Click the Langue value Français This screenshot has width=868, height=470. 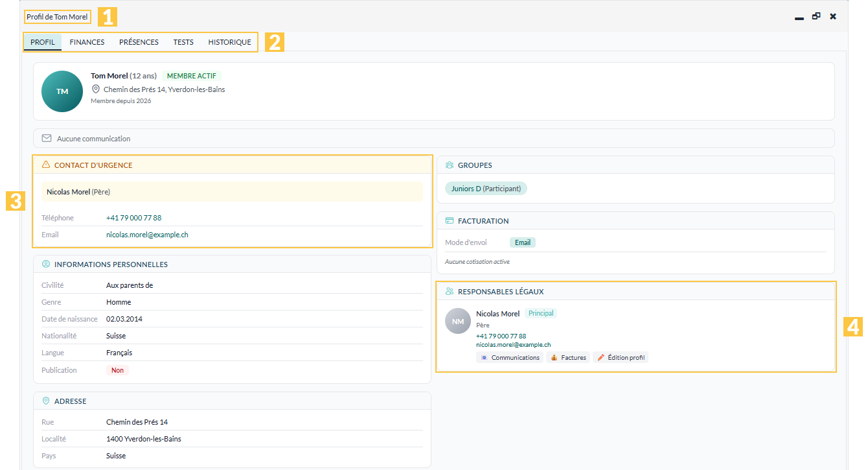[x=119, y=353]
